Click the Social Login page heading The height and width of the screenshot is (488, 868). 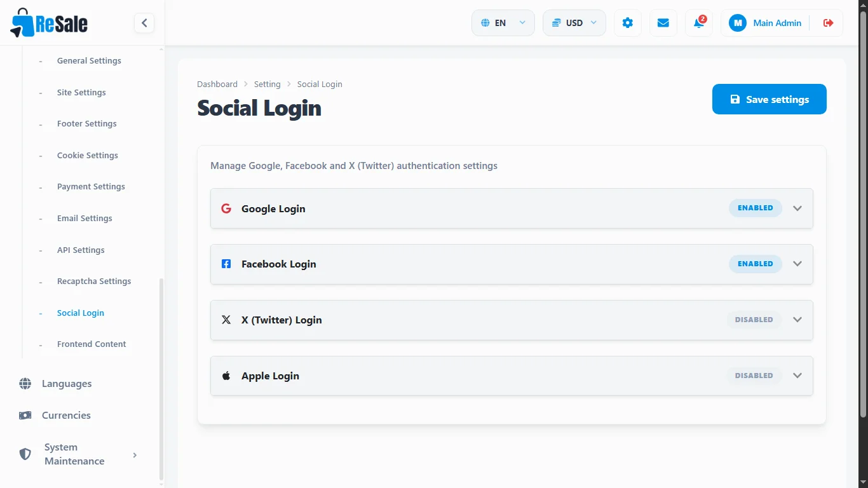point(259,108)
